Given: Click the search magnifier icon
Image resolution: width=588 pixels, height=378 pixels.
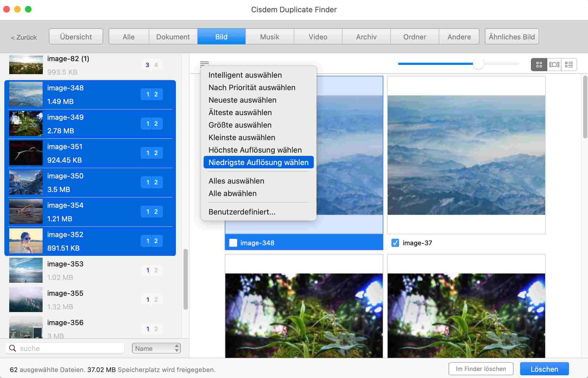Looking at the screenshot, I should click(x=12, y=348).
